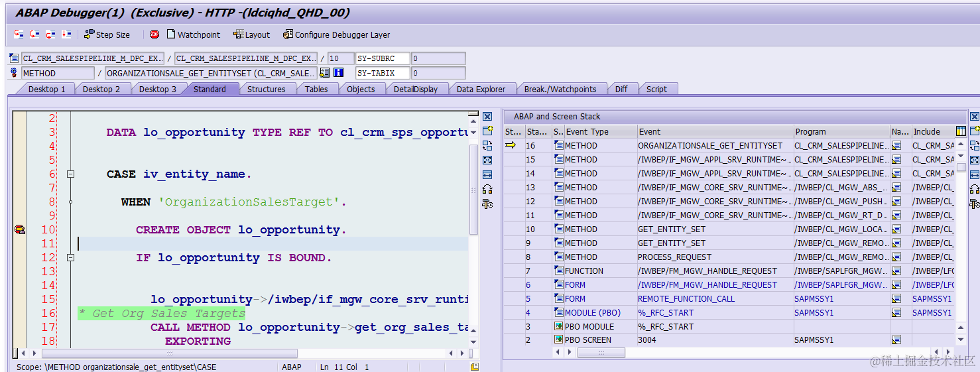This screenshot has height=372, width=980.
Task: Close the ABAP and Screen Stack tool
Action: [975, 117]
